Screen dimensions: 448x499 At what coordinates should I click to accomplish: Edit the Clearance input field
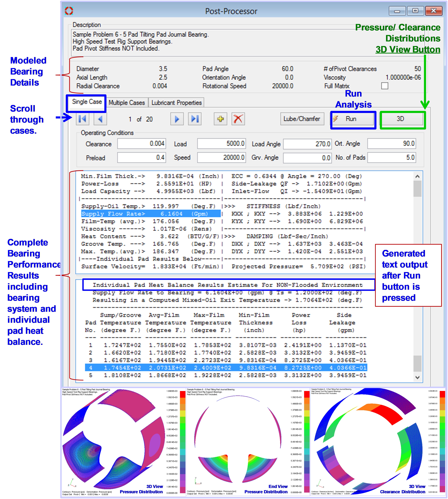pos(142,144)
